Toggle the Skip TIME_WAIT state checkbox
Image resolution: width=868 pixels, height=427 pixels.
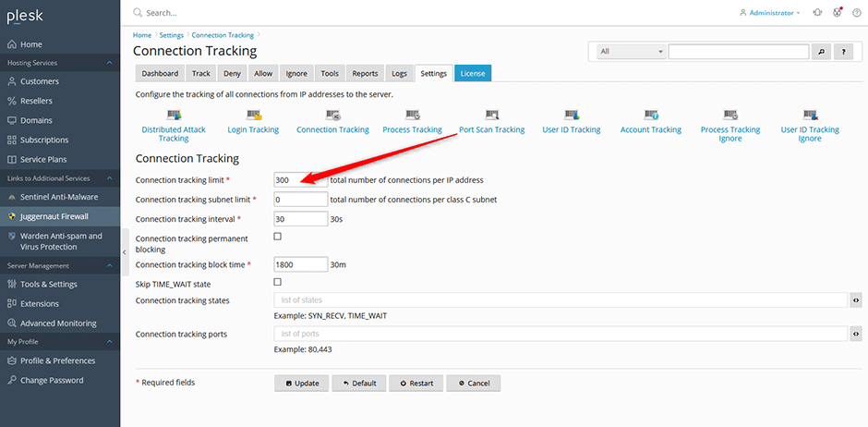click(x=278, y=282)
